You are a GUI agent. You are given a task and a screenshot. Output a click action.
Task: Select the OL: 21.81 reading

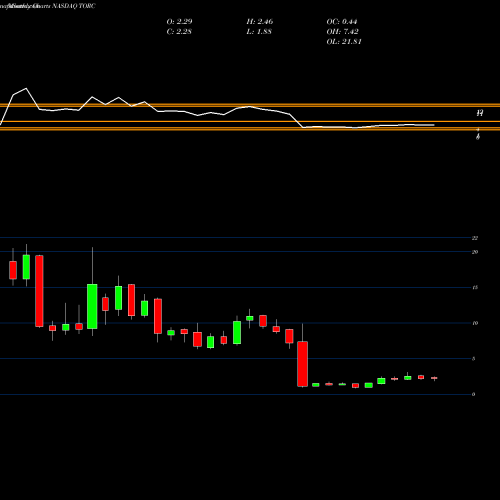[344, 42]
